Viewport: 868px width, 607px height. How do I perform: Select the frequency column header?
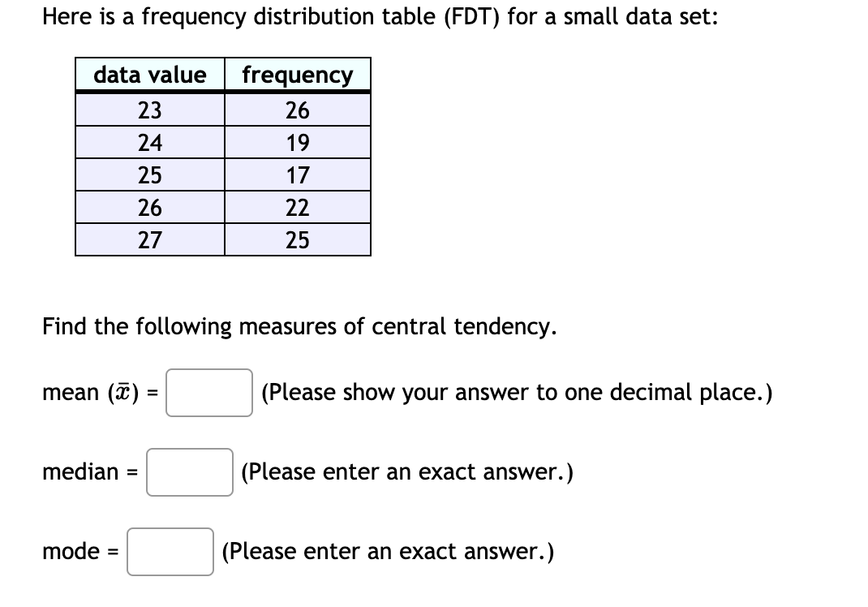(297, 75)
